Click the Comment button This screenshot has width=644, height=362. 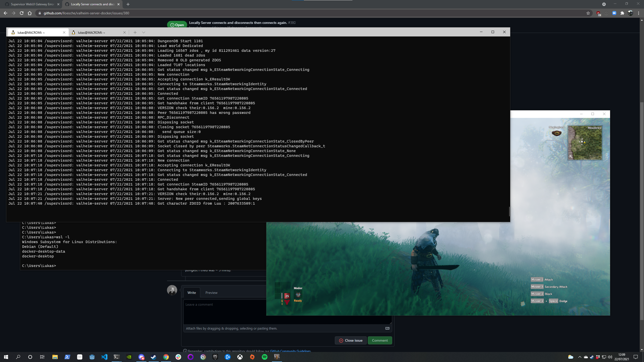[x=380, y=340]
